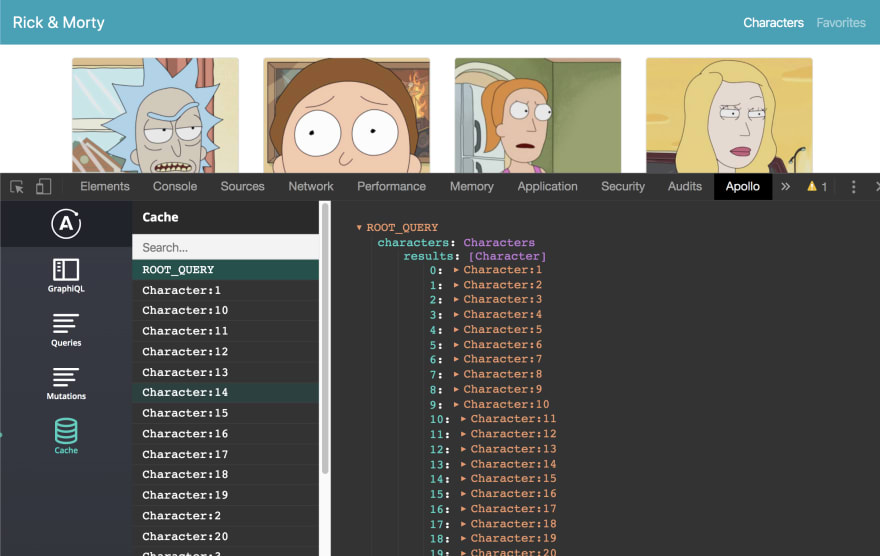Expand Character:19 in results tree
This screenshot has height=556, width=880.
(464, 539)
